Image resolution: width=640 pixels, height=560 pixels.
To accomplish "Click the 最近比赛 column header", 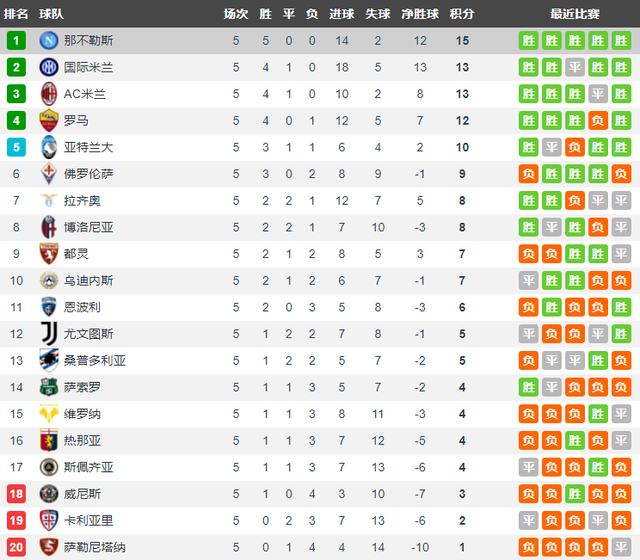I will (x=575, y=14).
